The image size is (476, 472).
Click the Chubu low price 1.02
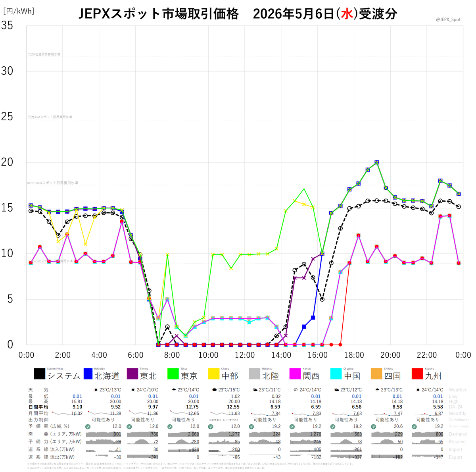tap(235, 396)
